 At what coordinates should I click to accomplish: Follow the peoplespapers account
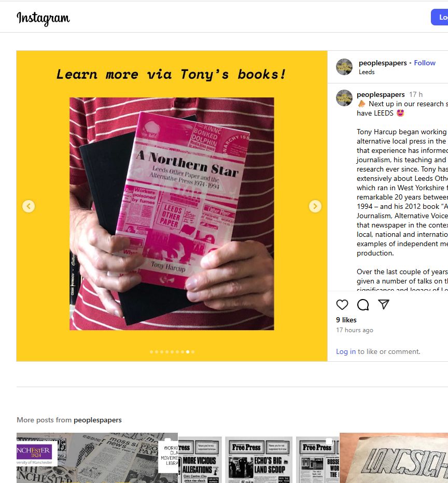[425, 63]
